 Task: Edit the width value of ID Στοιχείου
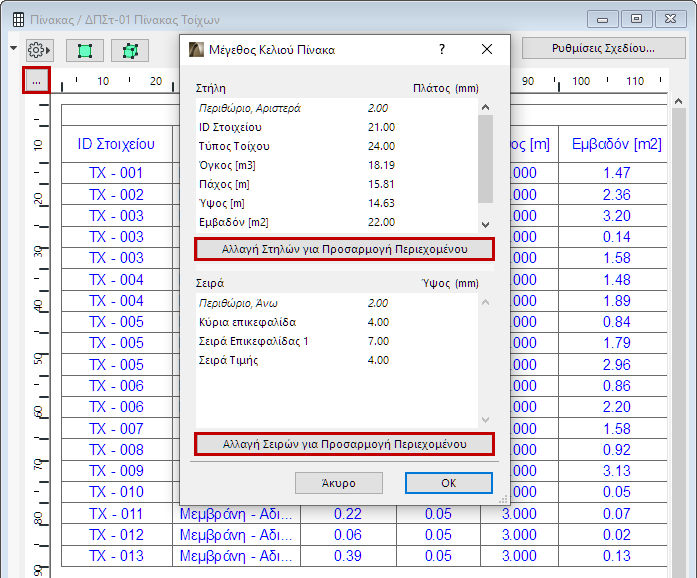381,127
